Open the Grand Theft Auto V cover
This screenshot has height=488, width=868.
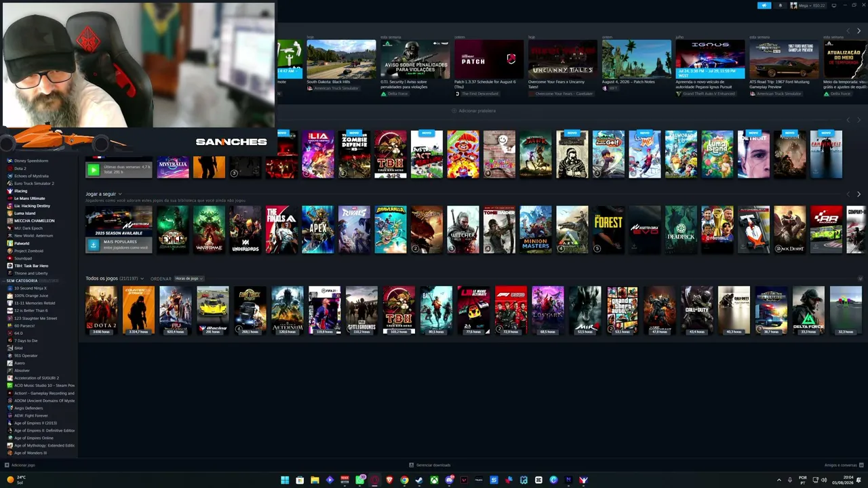coord(623,310)
